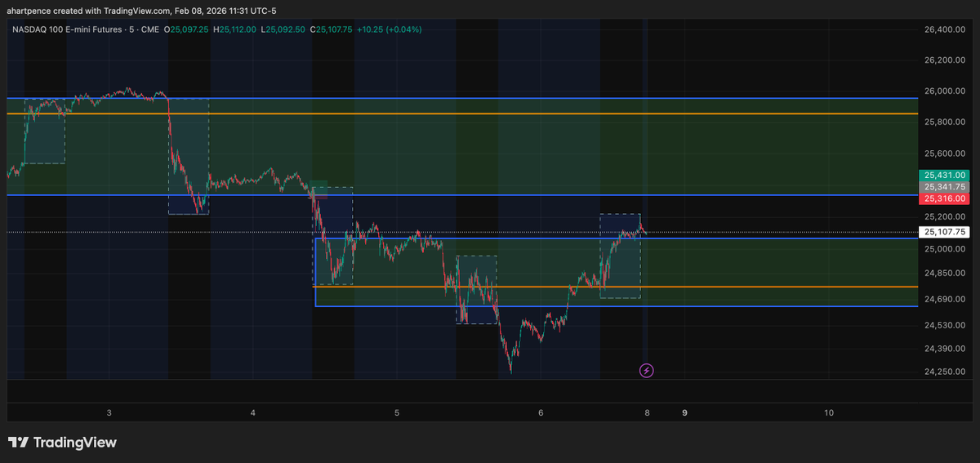
Task: Click the 25,800.00 price axis label
Action: (x=946, y=122)
